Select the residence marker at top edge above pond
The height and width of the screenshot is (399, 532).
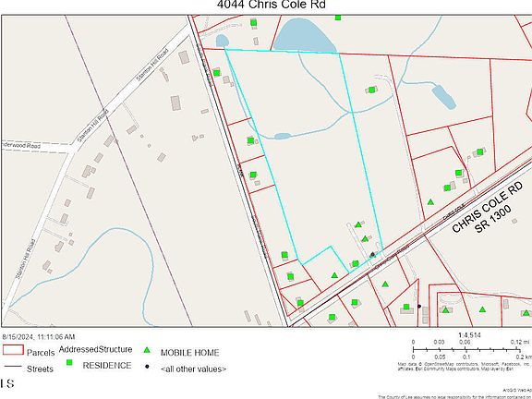(x=338, y=18)
